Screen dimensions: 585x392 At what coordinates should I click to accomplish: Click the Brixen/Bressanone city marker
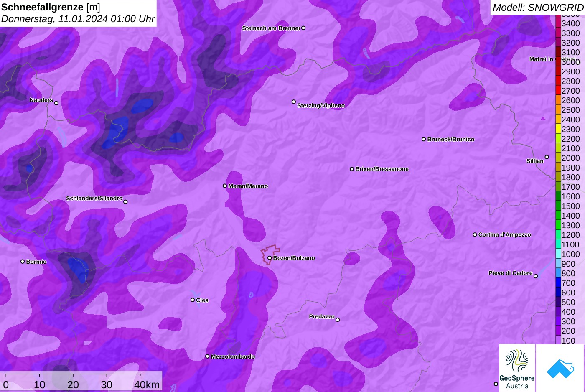coord(352,169)
